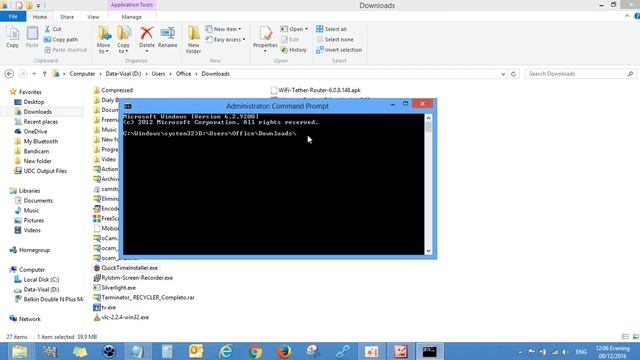Click Invert selection in ribbon

click(x=339, y=50)
